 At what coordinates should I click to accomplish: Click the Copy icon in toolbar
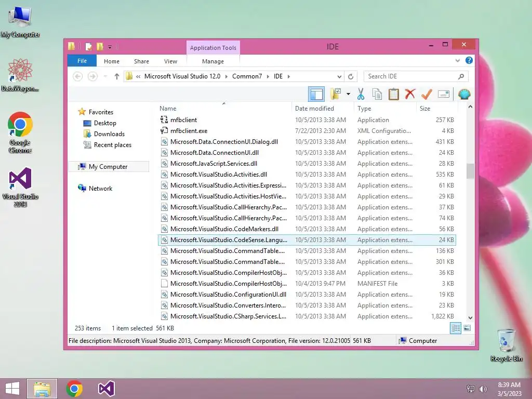click(377, 94)
